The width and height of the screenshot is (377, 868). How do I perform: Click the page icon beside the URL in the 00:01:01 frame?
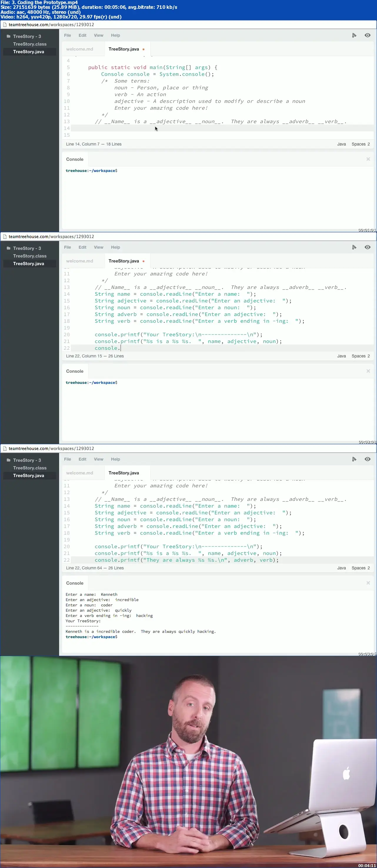tap(5, 25)
